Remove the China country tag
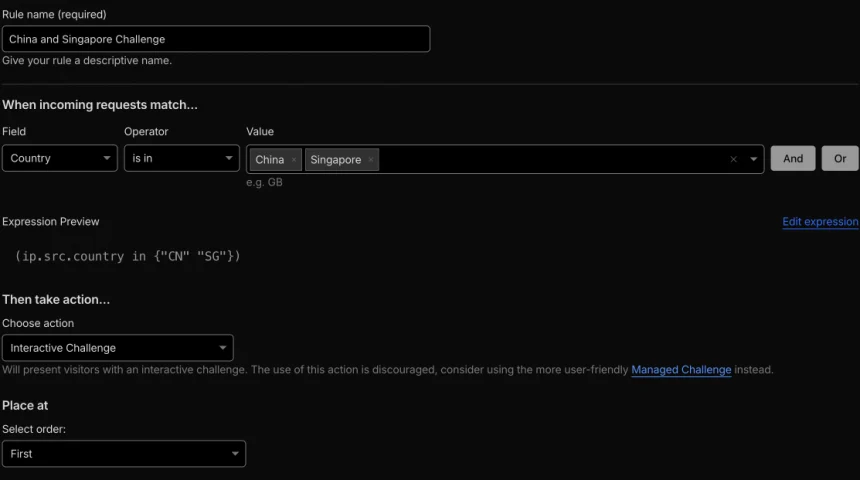 point(294,160)
